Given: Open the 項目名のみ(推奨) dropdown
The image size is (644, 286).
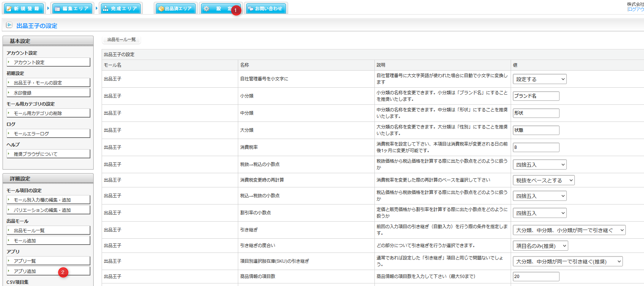Looking at the screenshot, I should click(541, 246).
